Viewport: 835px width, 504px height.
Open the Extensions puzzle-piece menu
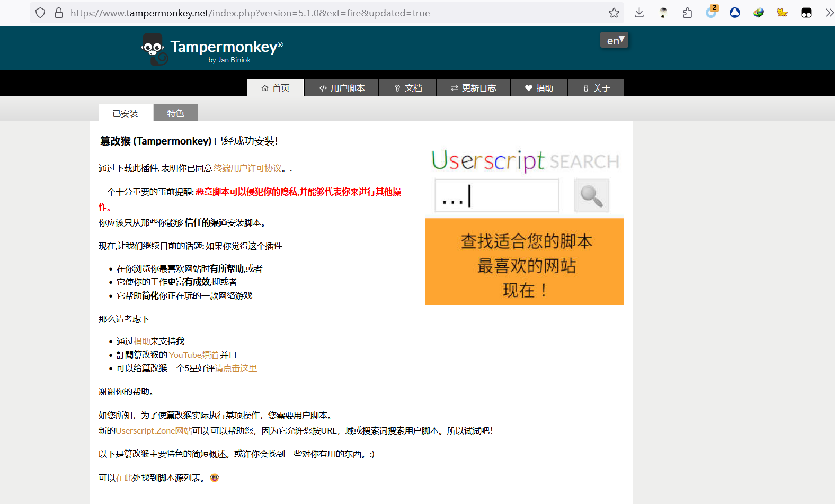click(x=687, y=13)
